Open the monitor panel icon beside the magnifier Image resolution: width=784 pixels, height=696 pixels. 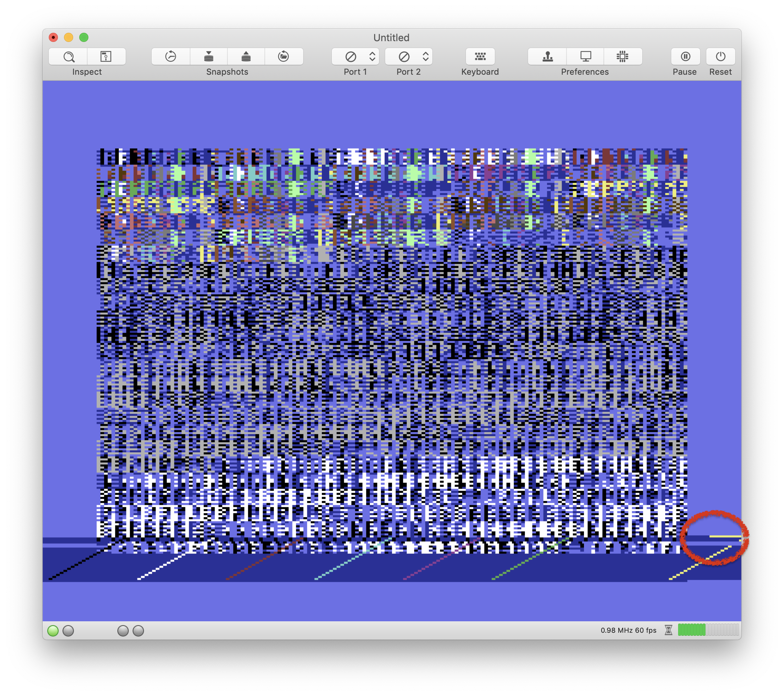[x=106, y=57]
